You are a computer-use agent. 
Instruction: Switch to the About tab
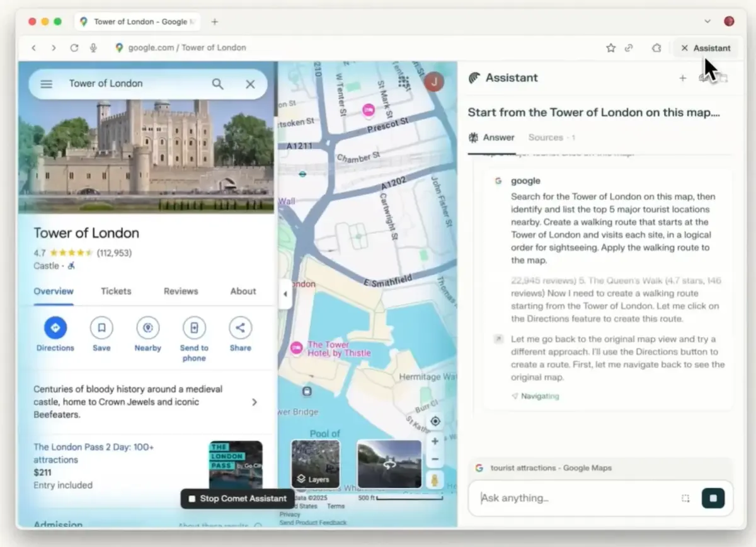click(x=243, y=291)
